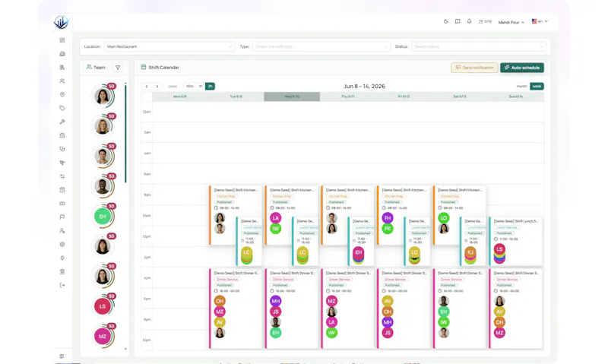
Task: Select 1h time interval
Action: [x=201, y=87]
